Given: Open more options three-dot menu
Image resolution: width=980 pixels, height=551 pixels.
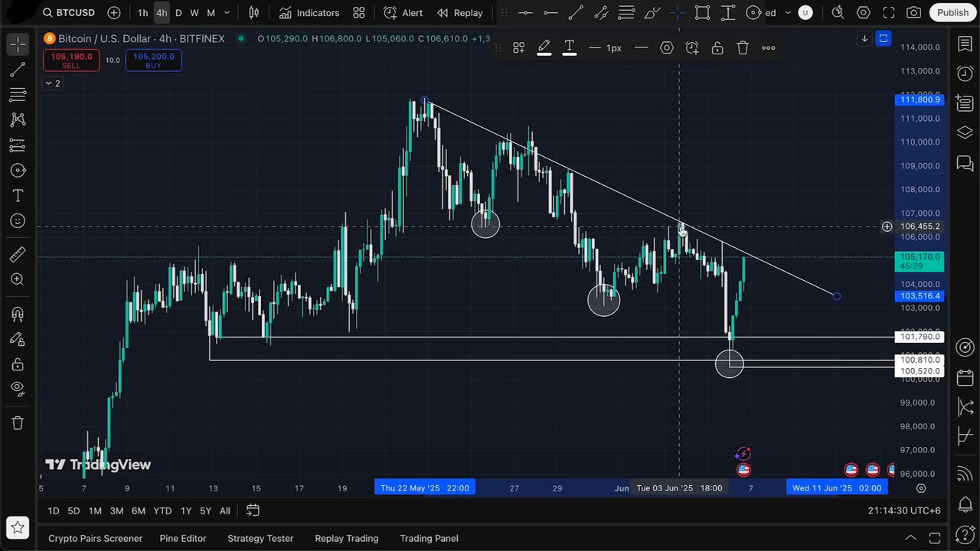Looking at the screenshot, I should click(769, 47).
